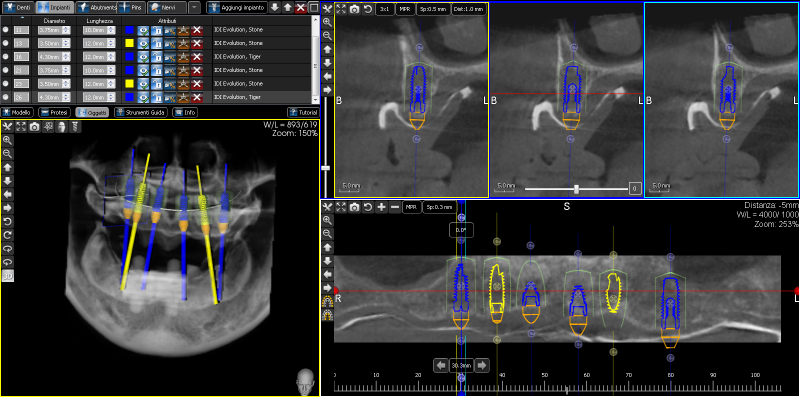The width and height of the screenshot is (800, 397).
Task: Increase the diameter stepper for implant 11
Action: [x=66, y=28]
